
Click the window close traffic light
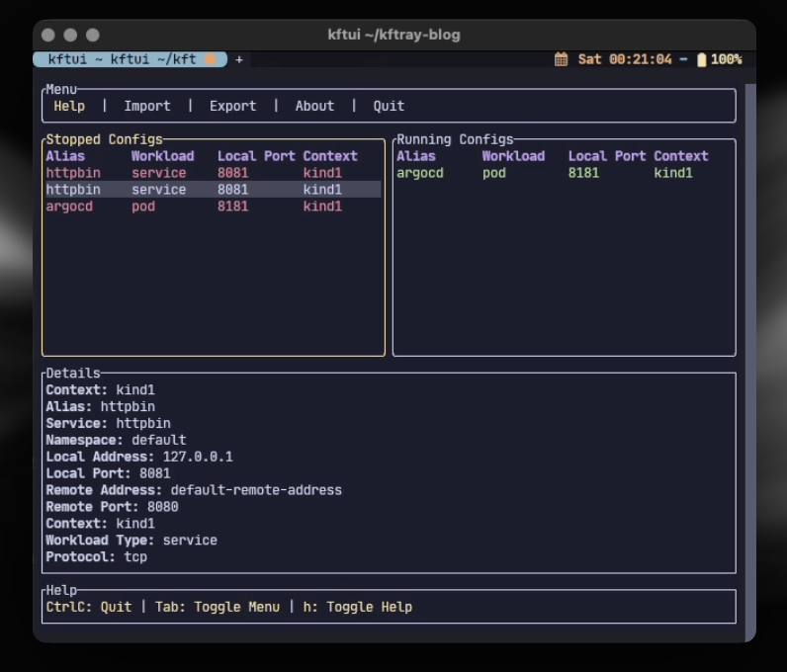(48, 35)
